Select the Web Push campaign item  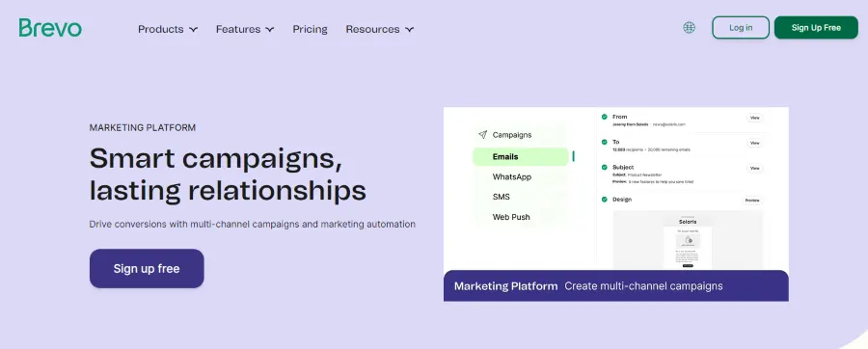(x=511, y=217)
